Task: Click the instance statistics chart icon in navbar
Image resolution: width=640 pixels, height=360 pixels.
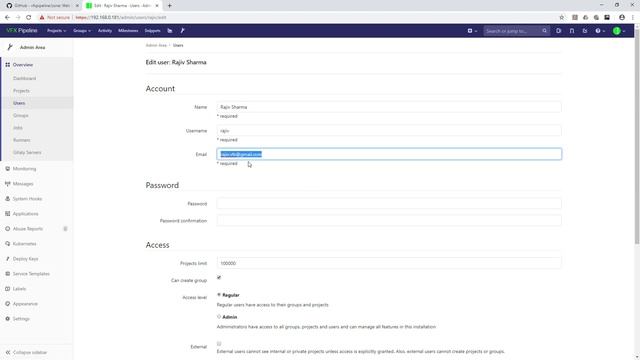Action: tap(170, 31)
